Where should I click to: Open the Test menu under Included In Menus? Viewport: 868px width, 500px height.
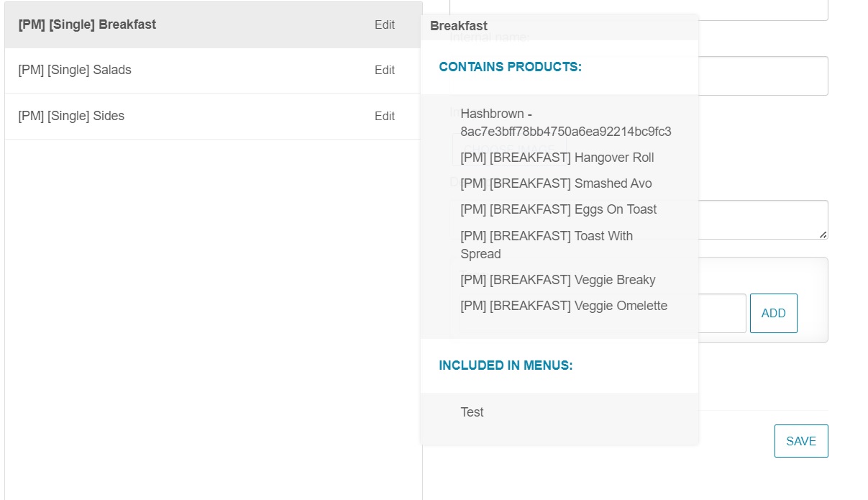(x=472, y=412)
